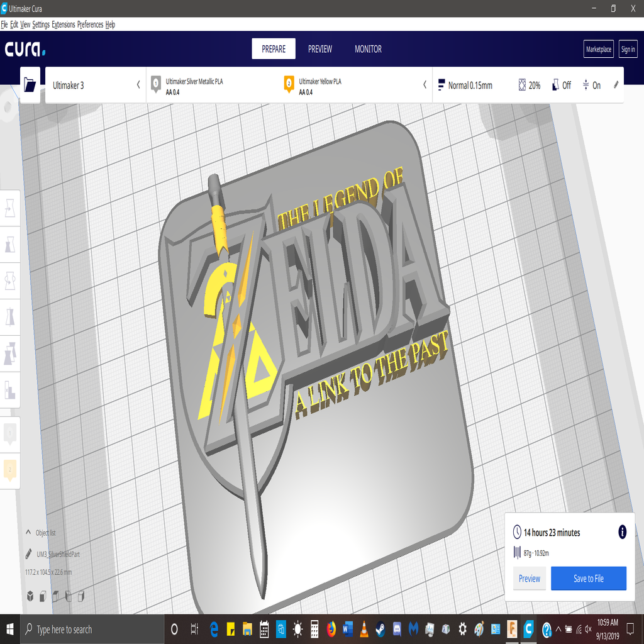Switch to the PREVIEW stage tab
The image size is (644, 644).
[319, 49]
